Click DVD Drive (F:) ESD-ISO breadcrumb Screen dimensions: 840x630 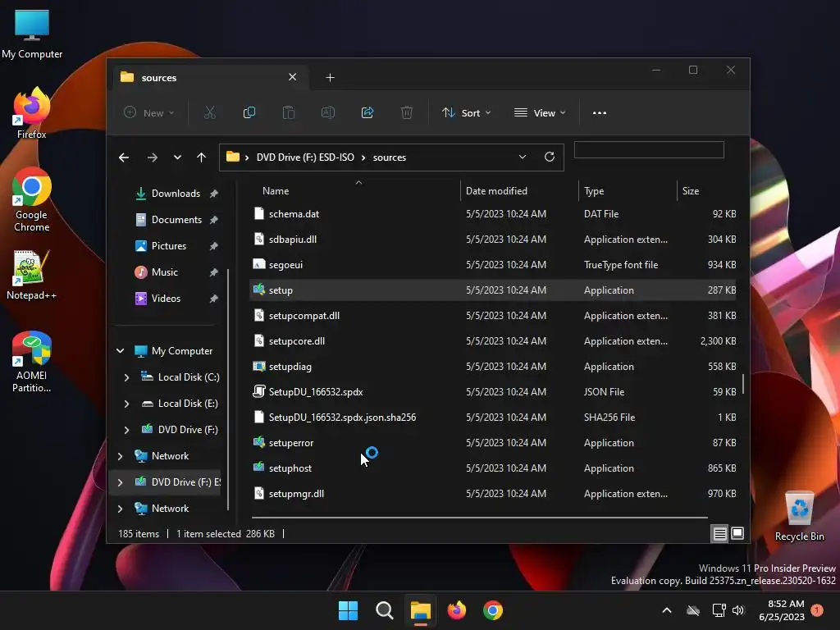coord(305,157)
